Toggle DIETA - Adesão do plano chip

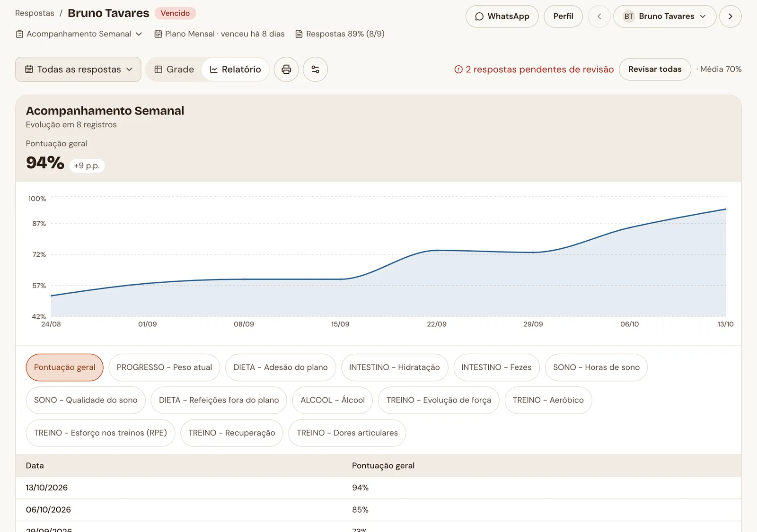click(281, 367)
